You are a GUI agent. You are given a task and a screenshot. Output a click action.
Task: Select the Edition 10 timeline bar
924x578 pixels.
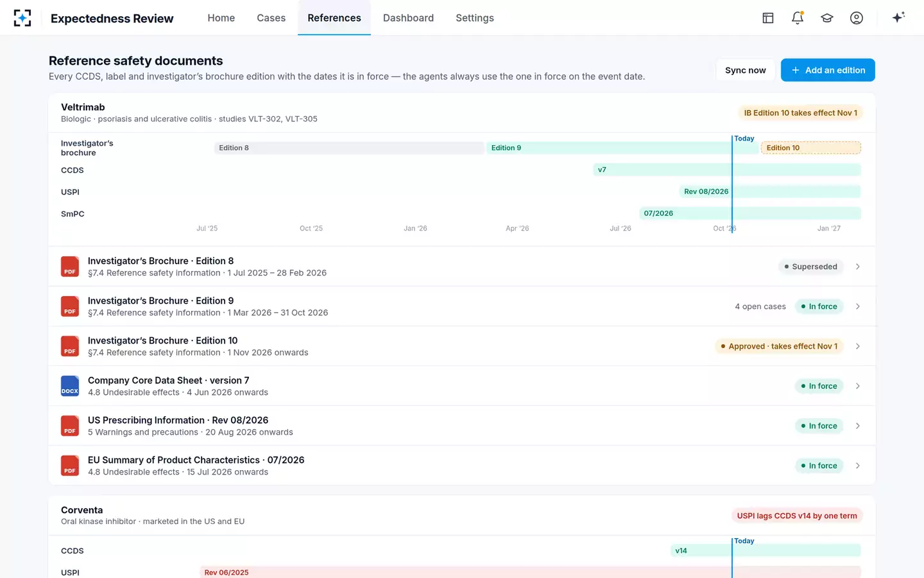point(811,148)
